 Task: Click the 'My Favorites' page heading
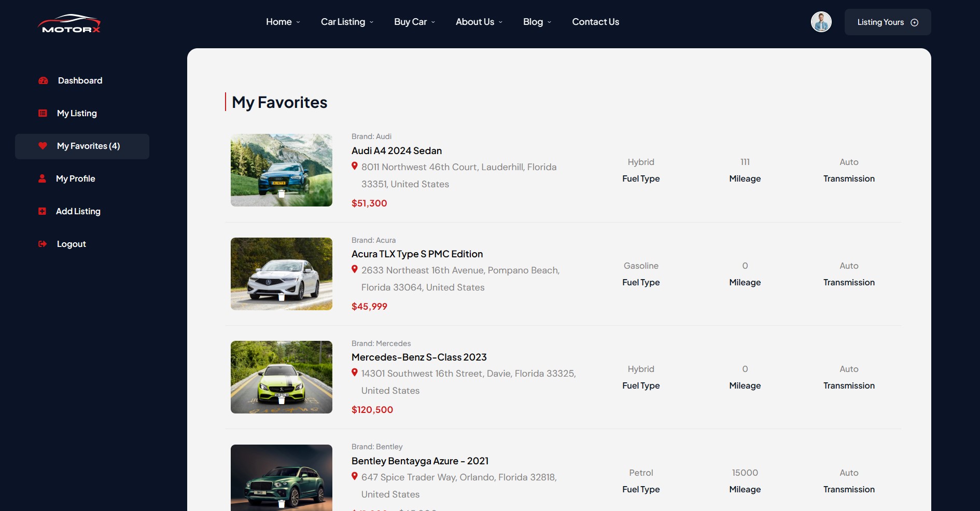[279, 102]
